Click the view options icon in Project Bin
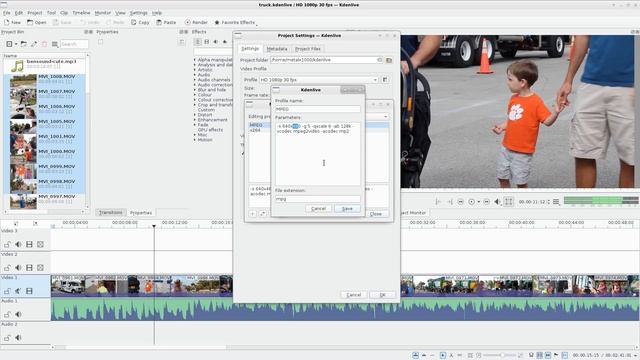This screenshot has width=640, height=360. click(55, 44)
